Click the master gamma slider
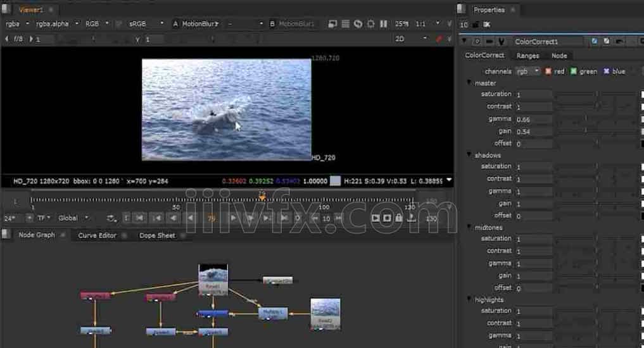The width and height of the screenshot is (644, 348). coord(597,118)
